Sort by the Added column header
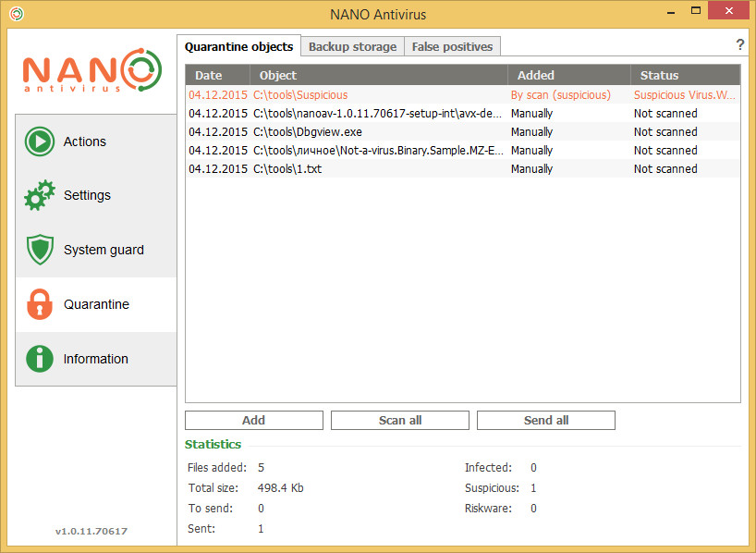This screenshot has height=553, width=756. (x=569, y=75)
